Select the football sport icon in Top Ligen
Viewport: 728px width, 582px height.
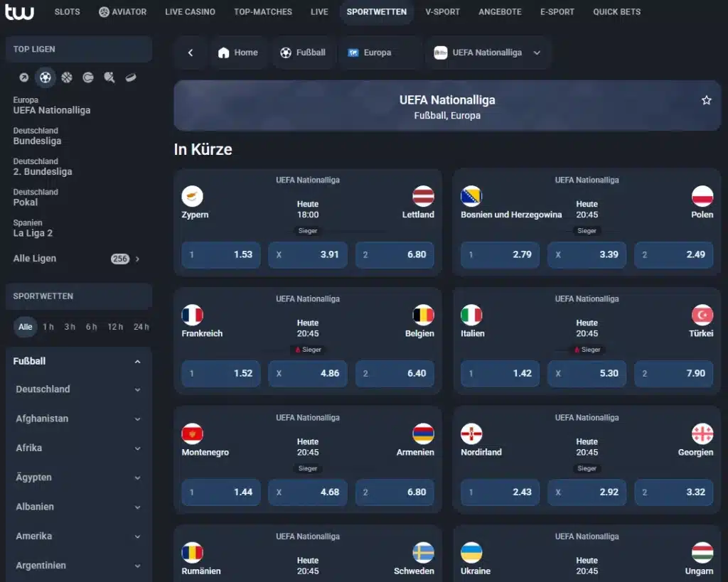(x=45, y=77)
